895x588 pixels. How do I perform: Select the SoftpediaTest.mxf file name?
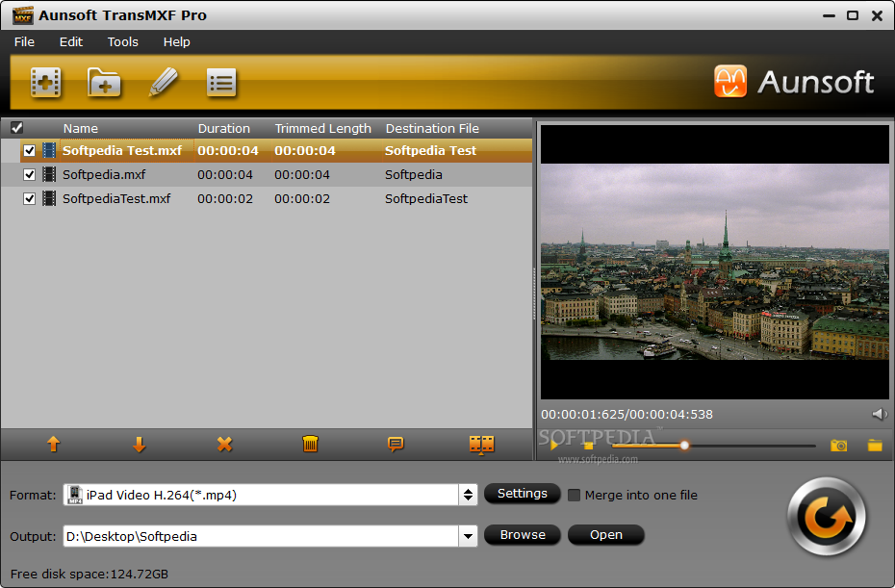(116, 198)
